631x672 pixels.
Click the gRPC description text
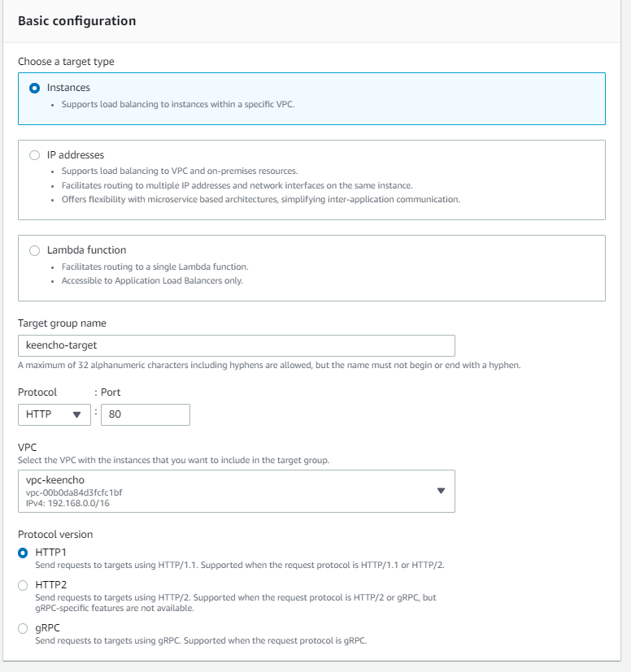201,640
